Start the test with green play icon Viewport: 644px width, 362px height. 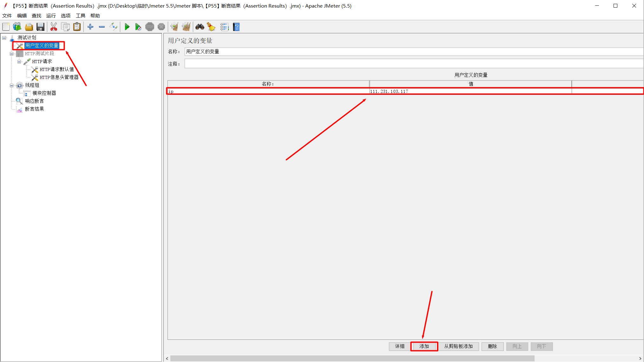tap(127, 27)
